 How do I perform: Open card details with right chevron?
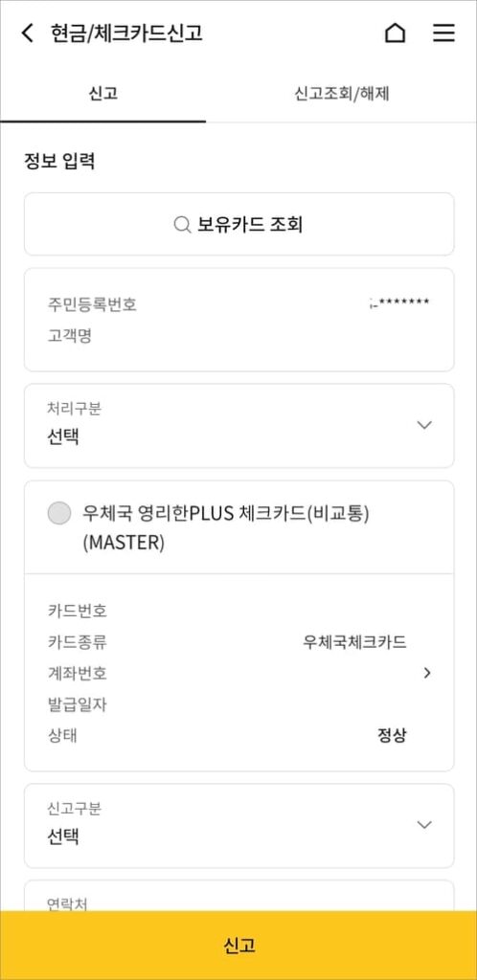click(427, 673)
